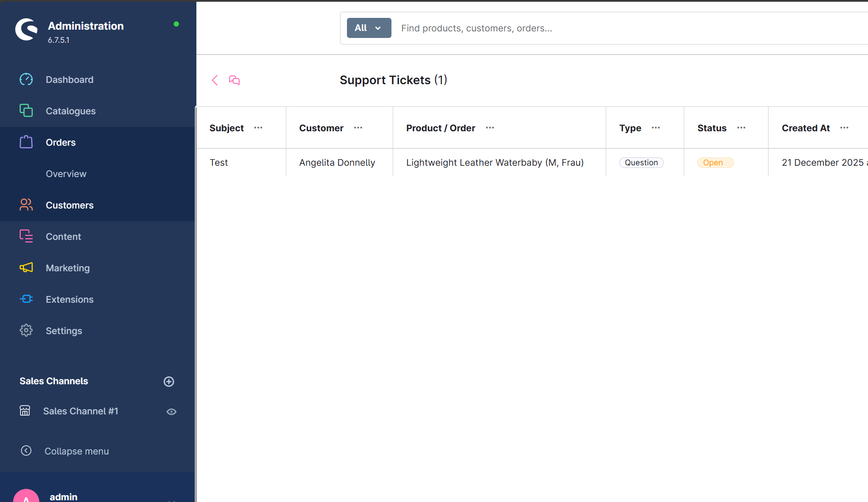Viewport: 868px width, 502px height.
Task: Click Collapse menu label
Action: (x=77, y=451)
